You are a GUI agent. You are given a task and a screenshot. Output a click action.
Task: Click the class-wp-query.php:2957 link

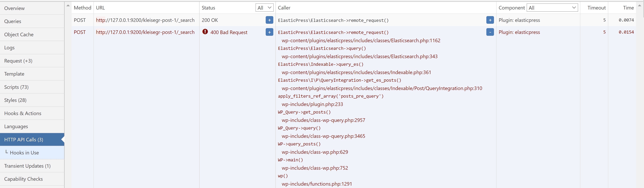point(323,120)
